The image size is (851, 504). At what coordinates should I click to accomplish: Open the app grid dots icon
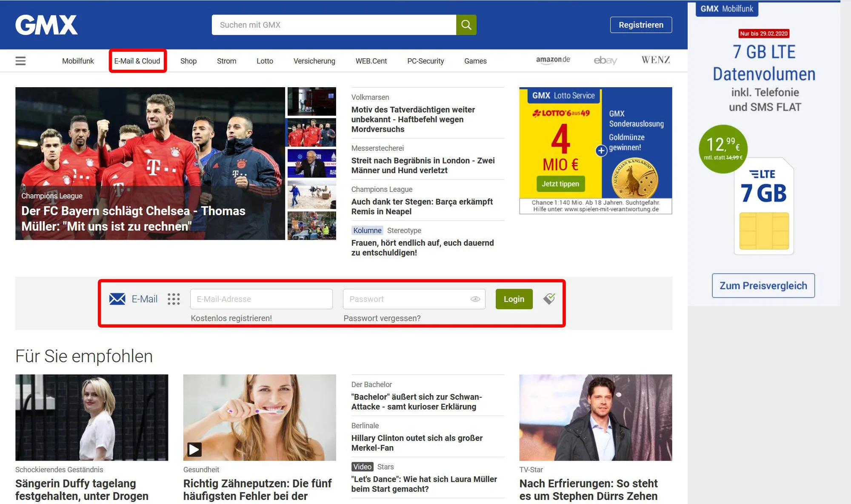click(x=174, y=299)
